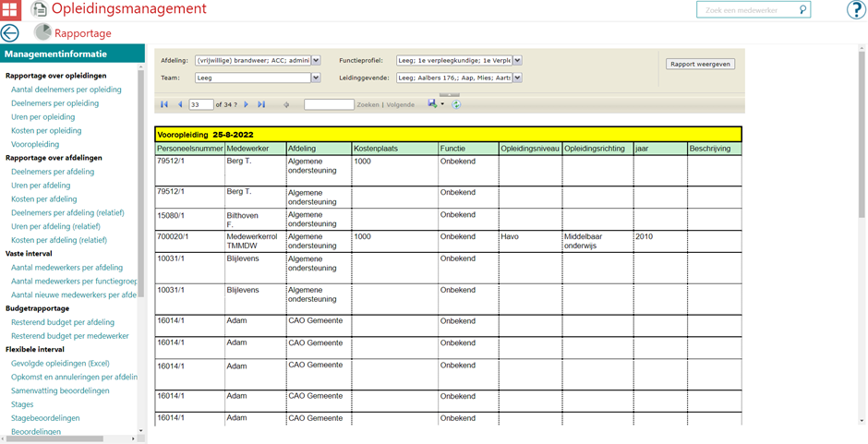This screenshot has width=868, height=444.
Task: Go to previous report page
Action: tap(179, 104)
